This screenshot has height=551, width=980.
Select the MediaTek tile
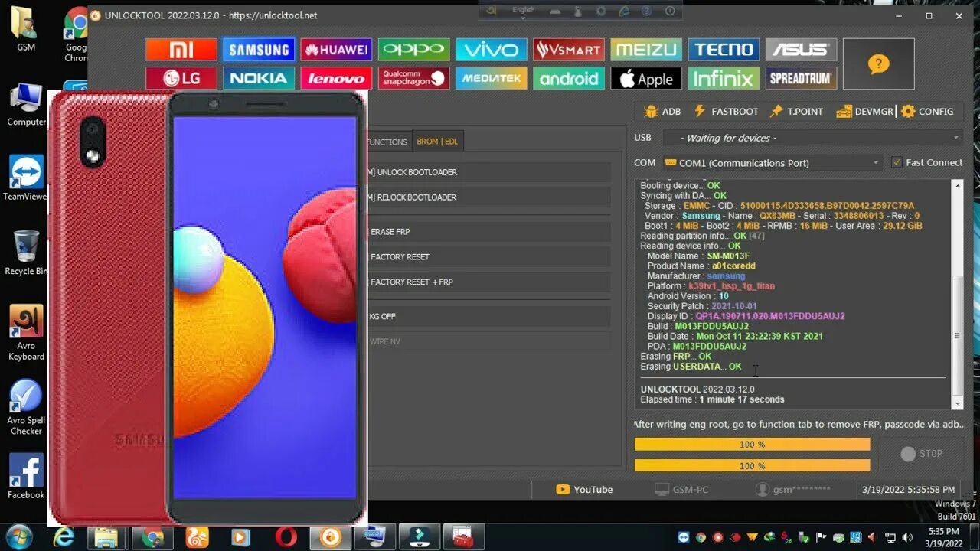pyautogui.click(x=491, y=78)
